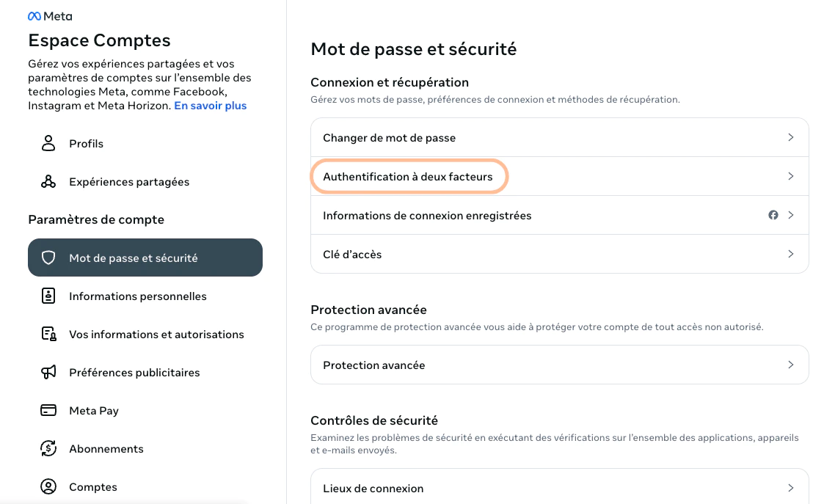Click the Expériences partagées icon
This screenshot has width=824, height=504.
coord(48,181)
